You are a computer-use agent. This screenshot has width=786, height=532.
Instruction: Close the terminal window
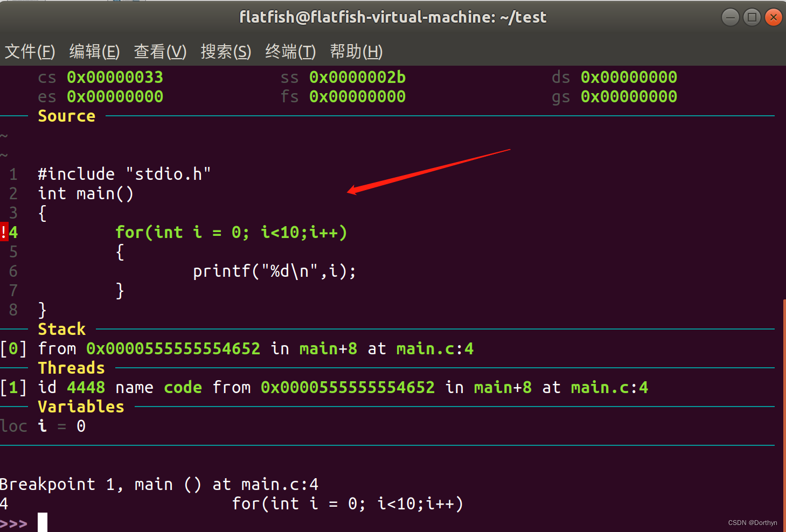(x=773, y=17)
